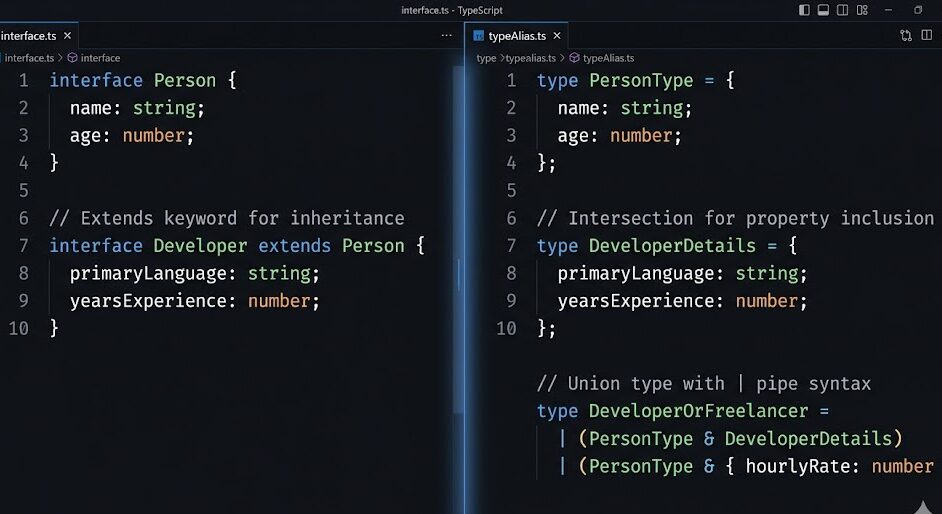Toggle the bottom panel layout icon
Viewport: 942px width, 514px height.
[x=823, y=10]
